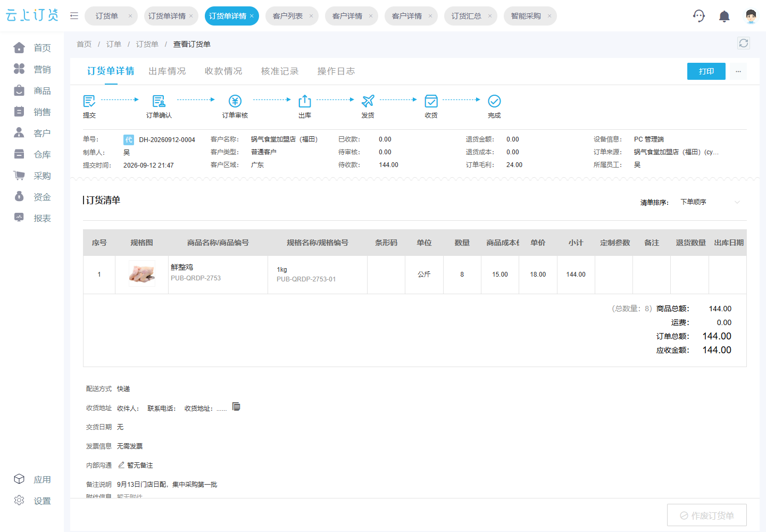Expand the 清单排序 下单顺序 dropdown

(x=710, y=202)
